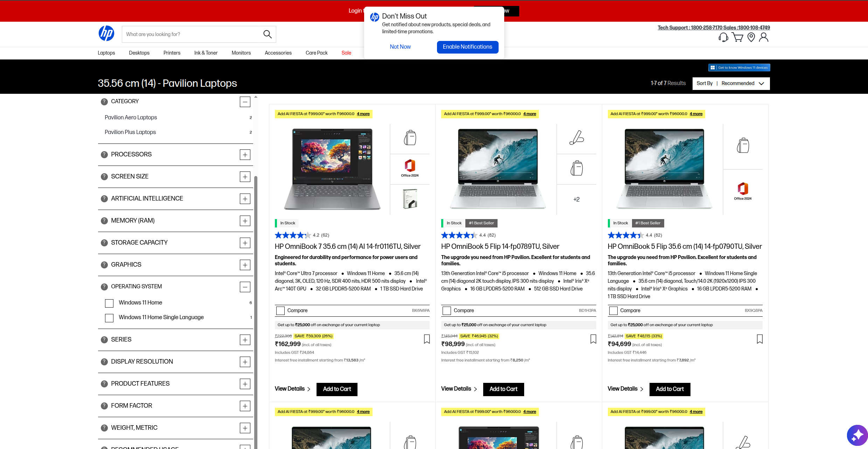This screenshot has width=868, height=449.
Task: Open the Sort By Recommended dropdown
Action: [731, 83]
